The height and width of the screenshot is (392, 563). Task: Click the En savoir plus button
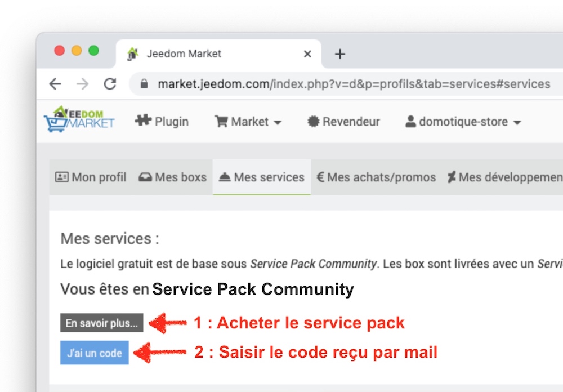click(101, 323)
